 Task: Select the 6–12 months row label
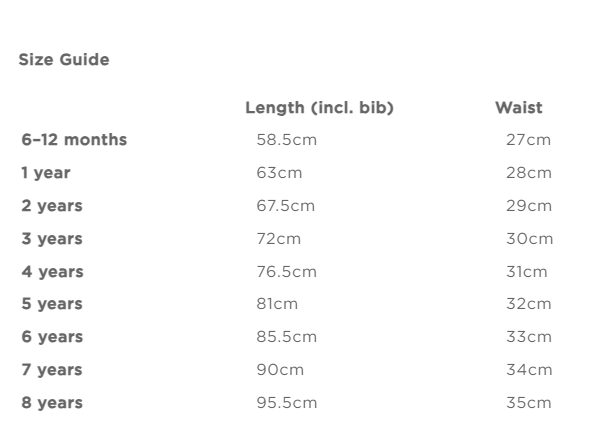point(74,140)
